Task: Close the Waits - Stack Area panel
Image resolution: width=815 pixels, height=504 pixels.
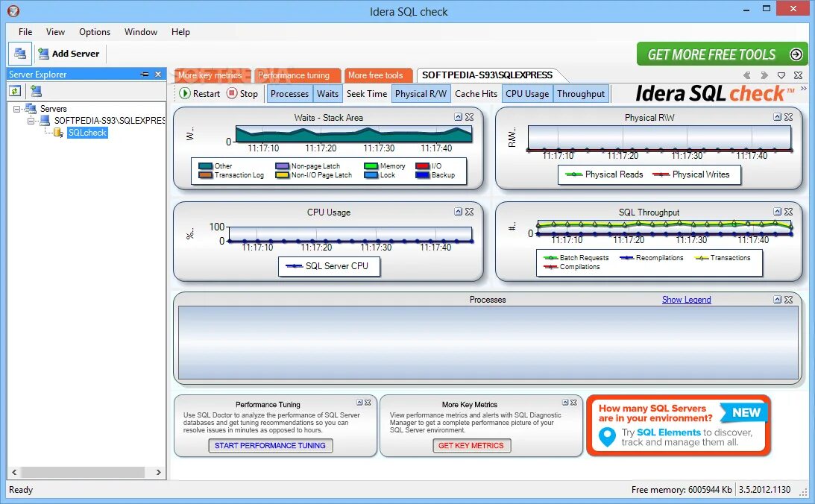Action: 469,117
